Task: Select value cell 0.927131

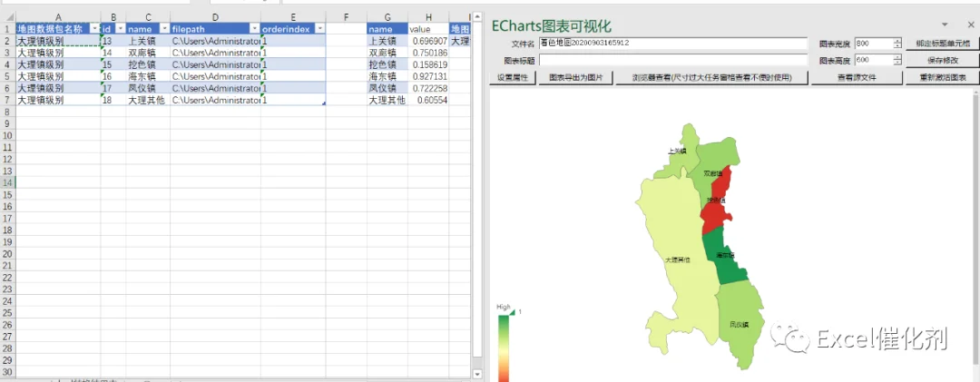Action: tap(428, 76)
